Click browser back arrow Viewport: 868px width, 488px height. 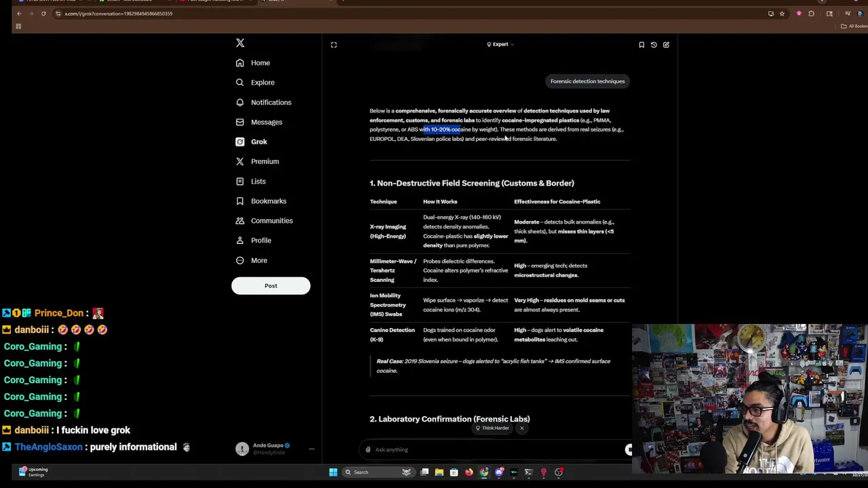point(19,14)
